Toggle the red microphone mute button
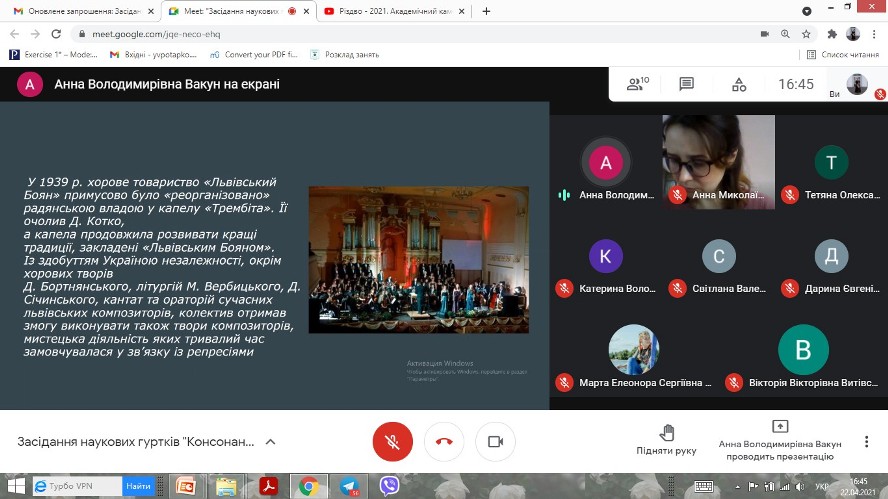Viewport: 888px width, 499px height. coord(393,441)
